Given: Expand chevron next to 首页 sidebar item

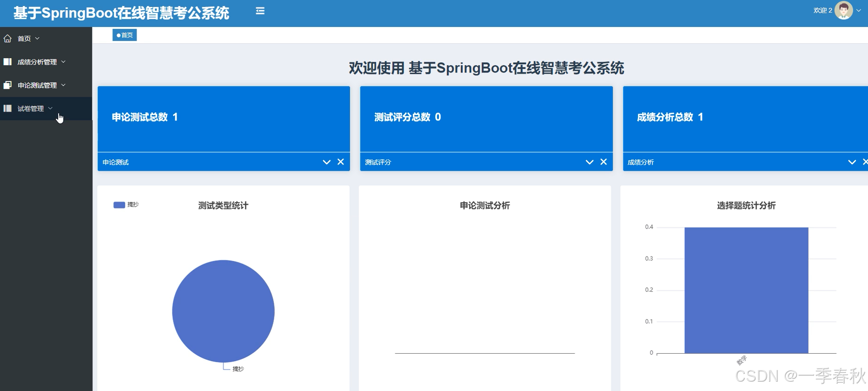Looking at the screenshot, I should coord(37,39).
